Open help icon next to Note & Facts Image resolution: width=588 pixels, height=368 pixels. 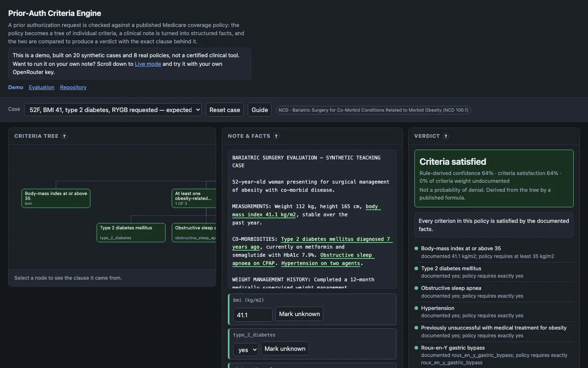pos(276,136)
